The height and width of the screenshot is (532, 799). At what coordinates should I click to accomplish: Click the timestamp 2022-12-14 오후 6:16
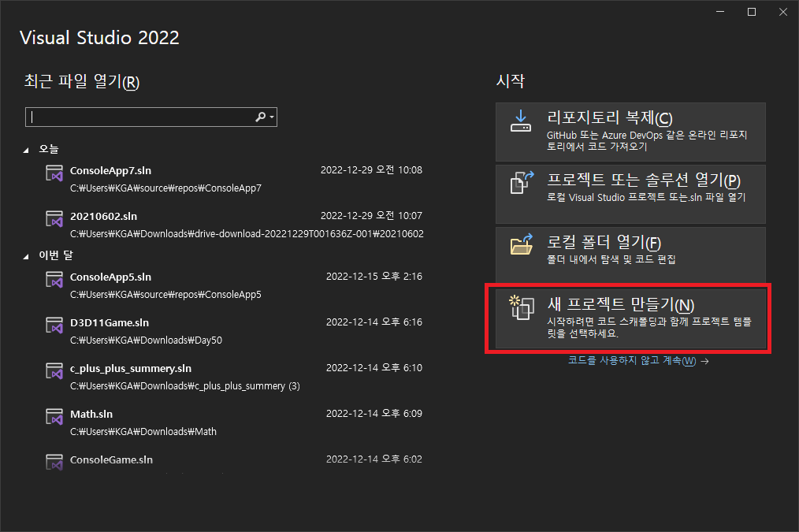click(x=374, y=322)
